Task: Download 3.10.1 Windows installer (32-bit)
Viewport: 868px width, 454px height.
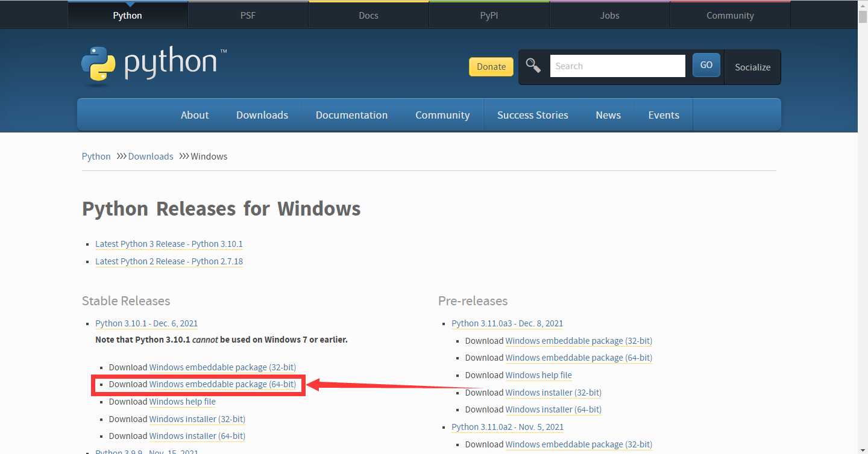Action: [x=197, y=419]
